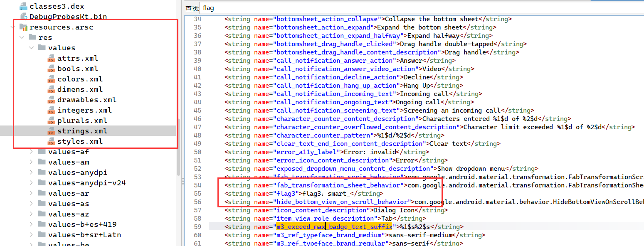Collapse the resources.arsc tree node
Image resolution: width=644 pixels, height=246 pixels.
[12, 27]
